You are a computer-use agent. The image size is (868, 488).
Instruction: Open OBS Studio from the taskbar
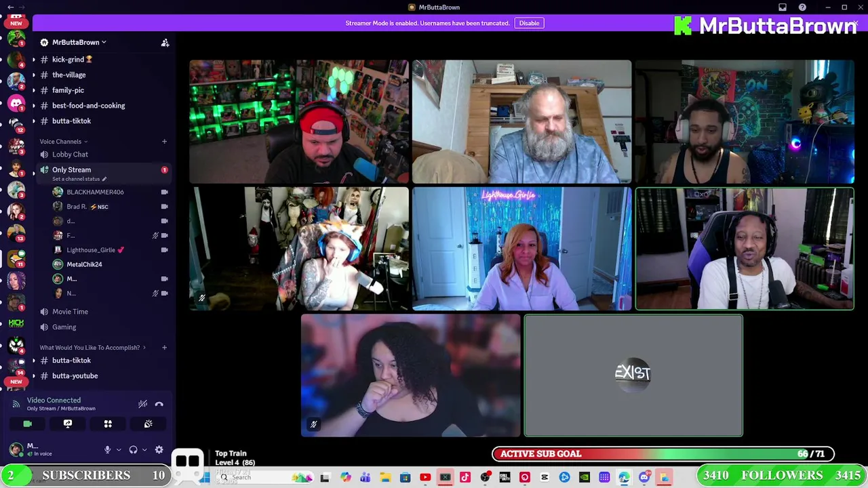pyautogui.click(x=485, y=478)
